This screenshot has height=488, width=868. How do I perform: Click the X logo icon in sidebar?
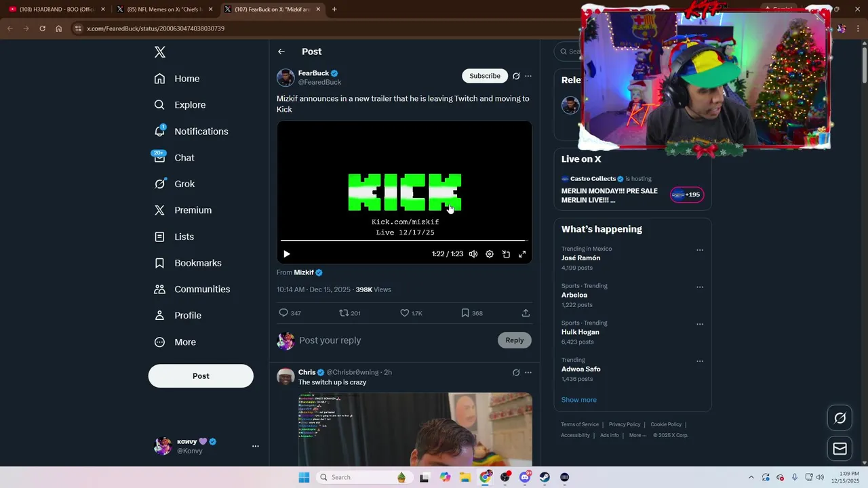tap(159, 52)
